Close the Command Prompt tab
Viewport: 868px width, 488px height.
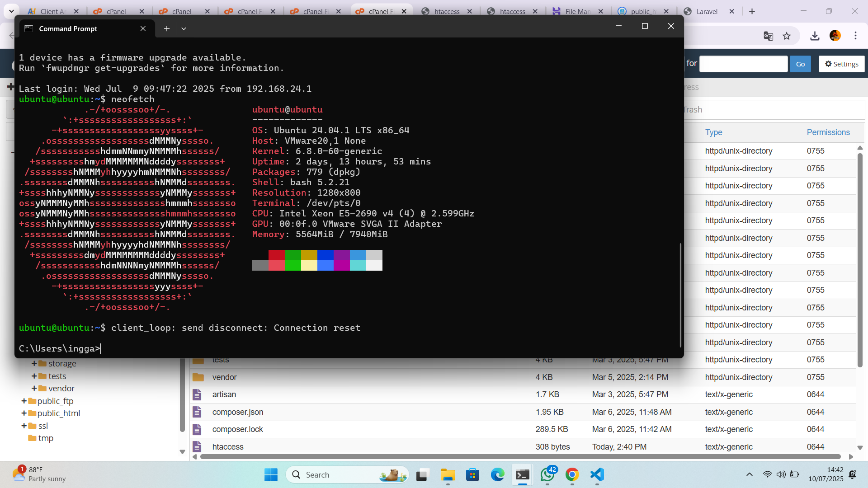tap(143, 28)
